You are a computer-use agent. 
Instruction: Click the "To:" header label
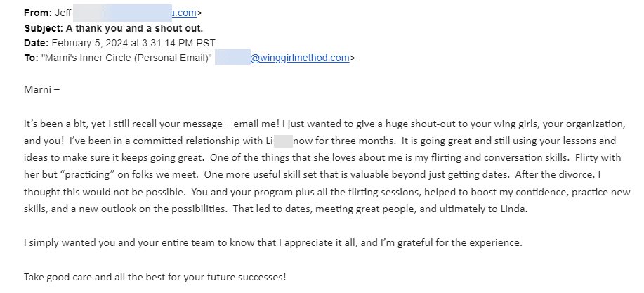[31, 58]
